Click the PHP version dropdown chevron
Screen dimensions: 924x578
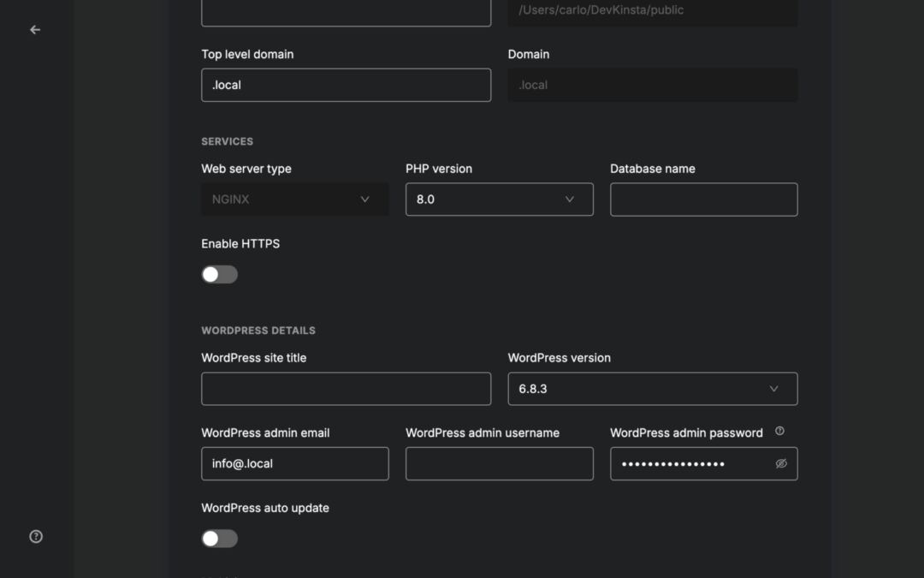click(x=570, y=199)
